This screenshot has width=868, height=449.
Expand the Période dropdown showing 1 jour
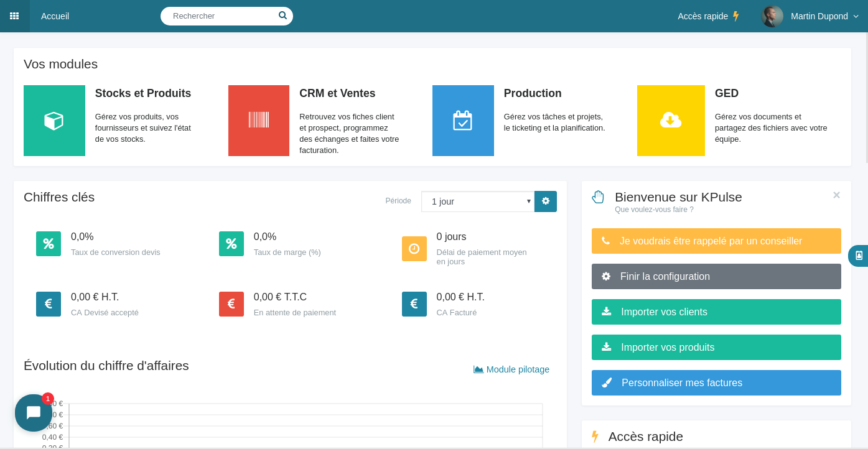click(x=477, y=201)
